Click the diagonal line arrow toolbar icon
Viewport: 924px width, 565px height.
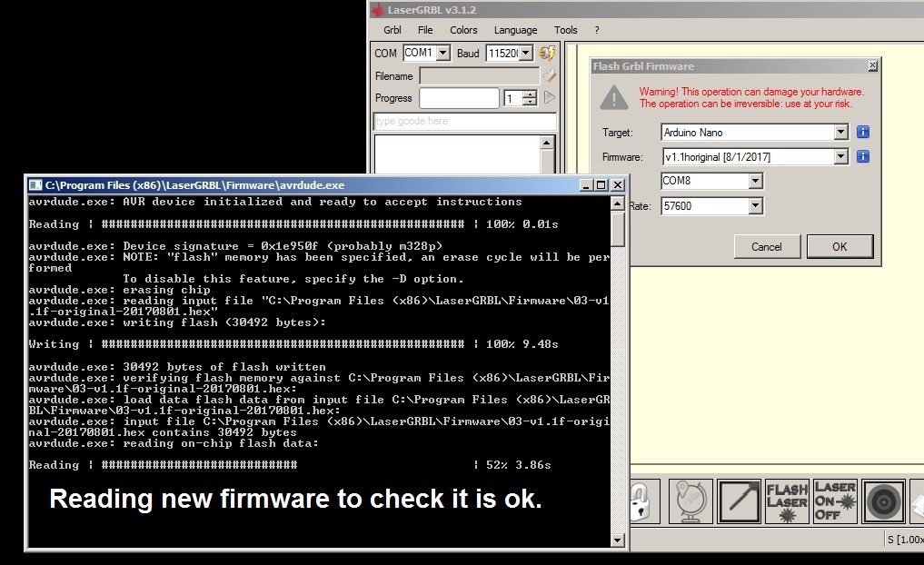[x=739, y=502]
